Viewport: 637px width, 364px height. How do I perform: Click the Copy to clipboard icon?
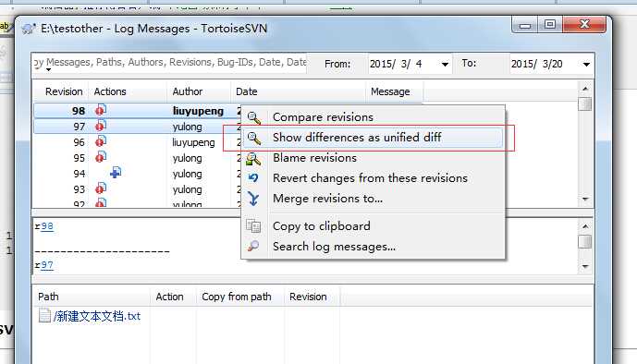[253, 225]
